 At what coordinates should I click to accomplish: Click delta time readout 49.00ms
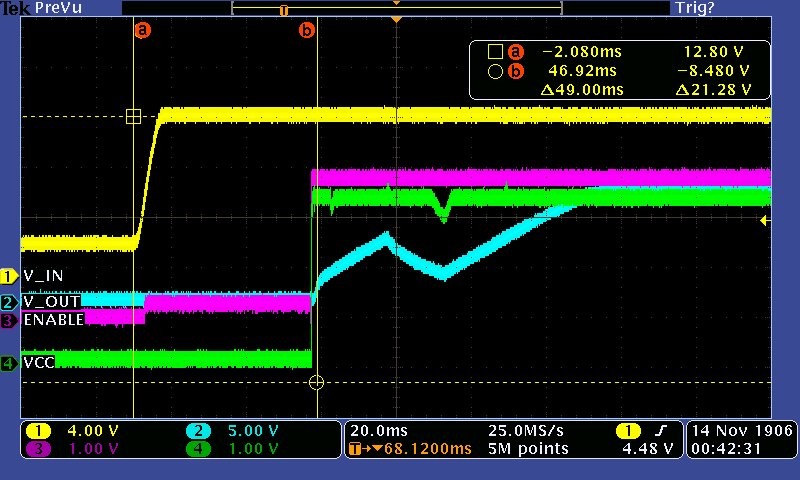coord(582,90)
